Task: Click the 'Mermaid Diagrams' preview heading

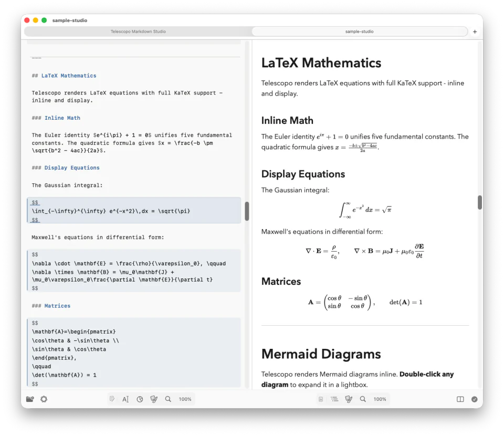Action: point(321,354)
